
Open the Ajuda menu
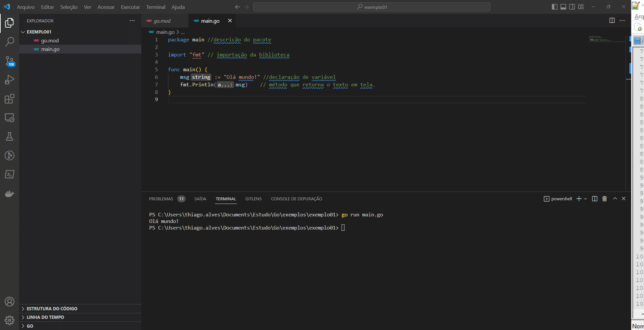pyautogui.click(x=178, y=7)
